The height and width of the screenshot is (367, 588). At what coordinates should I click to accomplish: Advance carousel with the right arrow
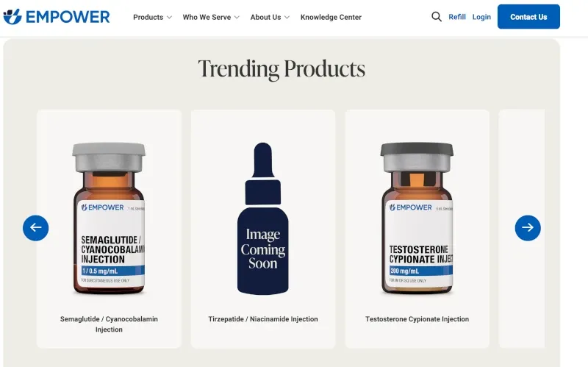point(528,228)
